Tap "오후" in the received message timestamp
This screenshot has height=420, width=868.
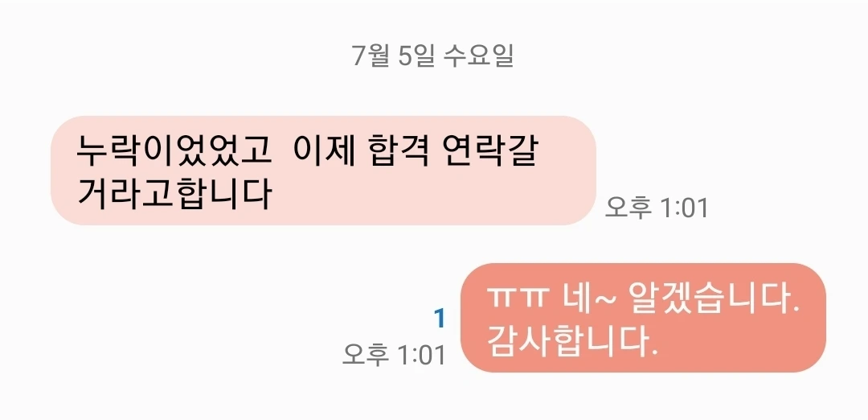628,208
